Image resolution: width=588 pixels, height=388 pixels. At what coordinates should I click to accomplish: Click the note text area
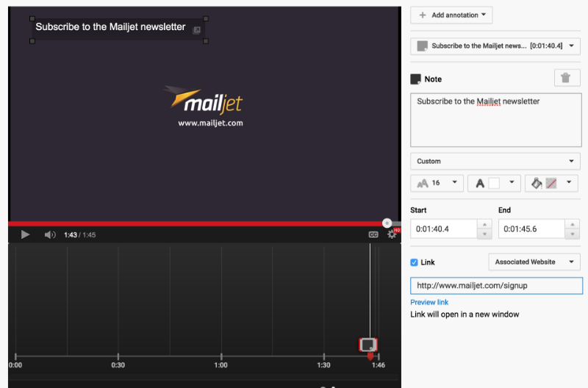click(x=495, y=120)
